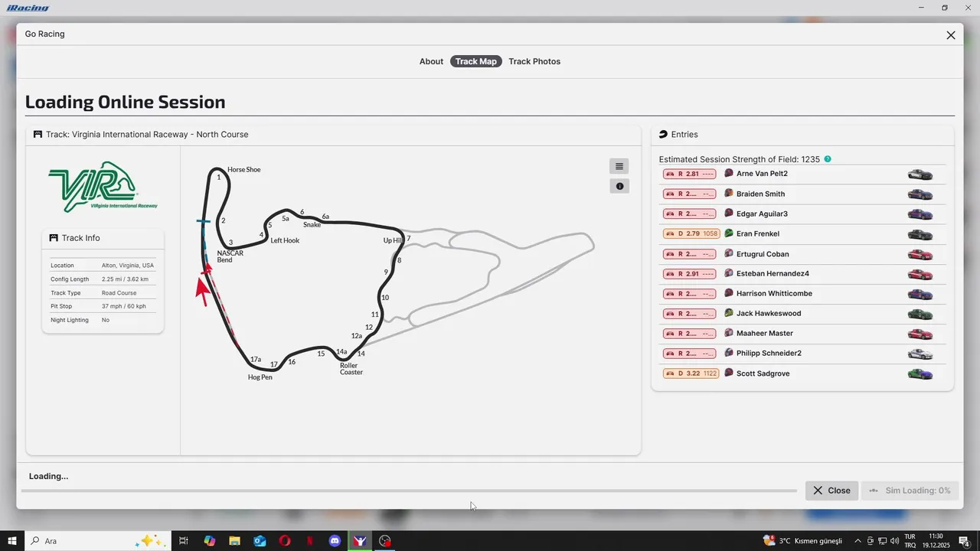Open File Explorer from the taskbar
This screenshot has width=980, height=551.
click(235, 541)
